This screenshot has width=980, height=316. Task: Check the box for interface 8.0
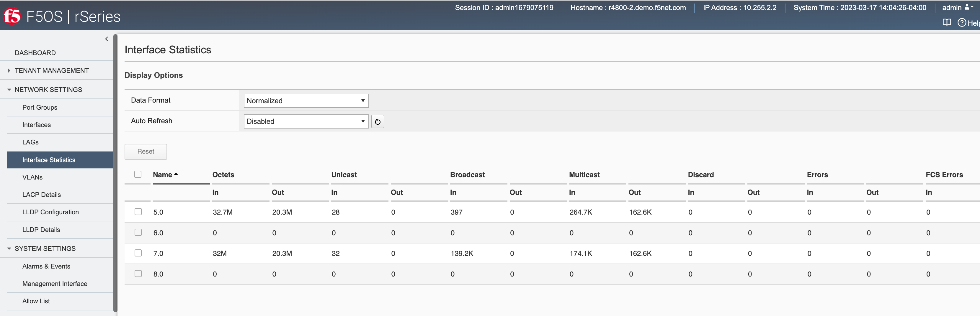tap(138, 274)
